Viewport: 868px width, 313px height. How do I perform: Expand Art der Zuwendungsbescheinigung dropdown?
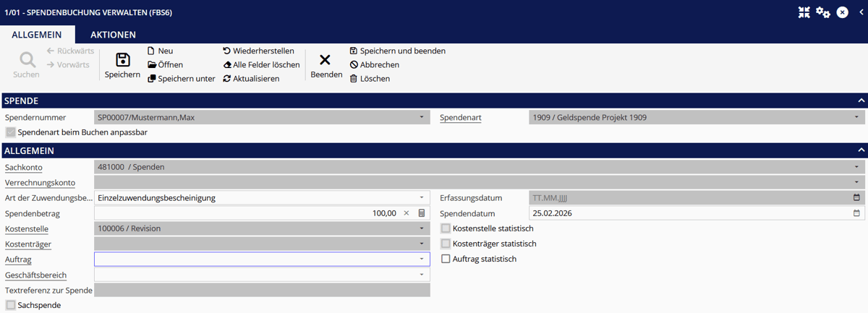click(422, 197)
